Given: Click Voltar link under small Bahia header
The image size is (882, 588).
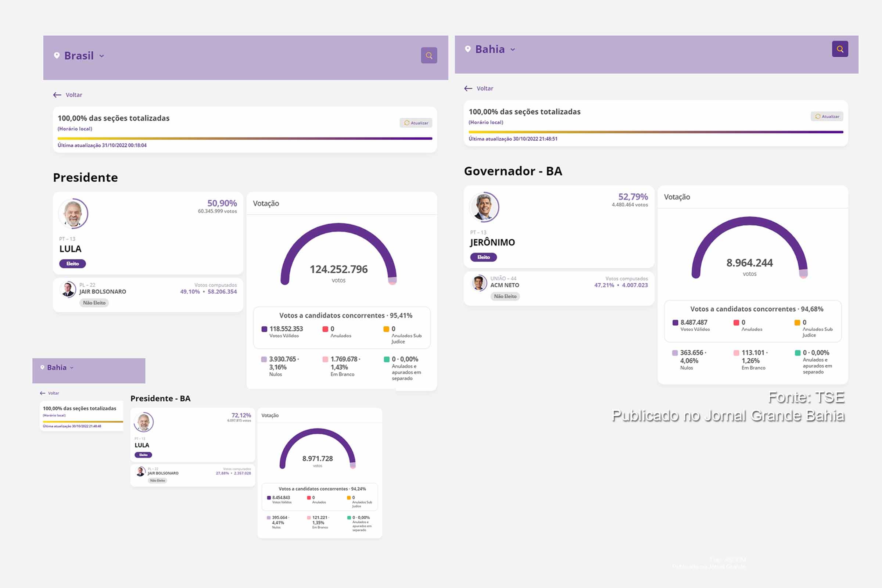Looking at the screenshot, I should pos(53,393).
